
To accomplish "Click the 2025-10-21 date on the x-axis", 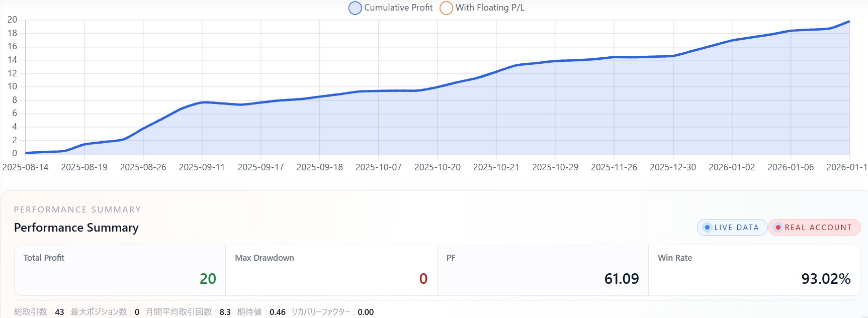I will click(x=496, y=167).
